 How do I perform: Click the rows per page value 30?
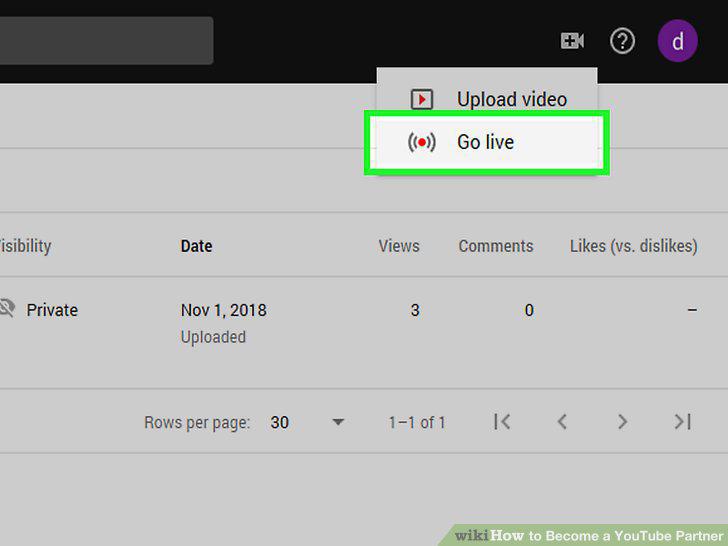click(x=280, y=422)
